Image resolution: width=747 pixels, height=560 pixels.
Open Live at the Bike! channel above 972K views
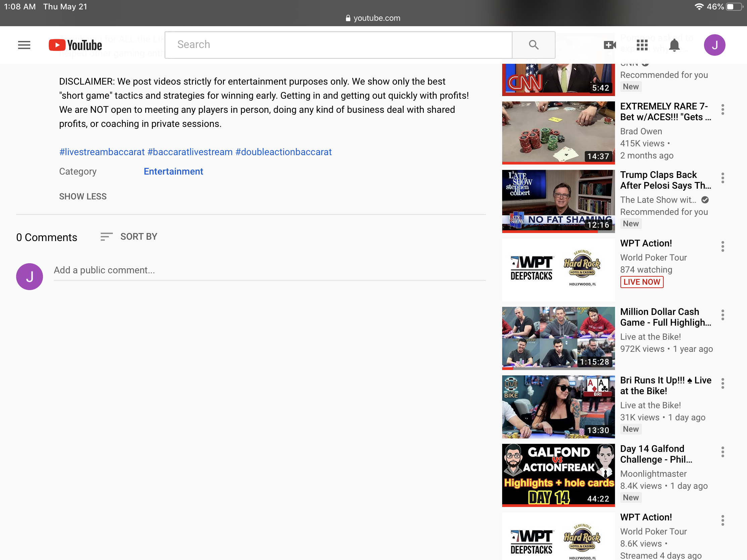[650, 337]
